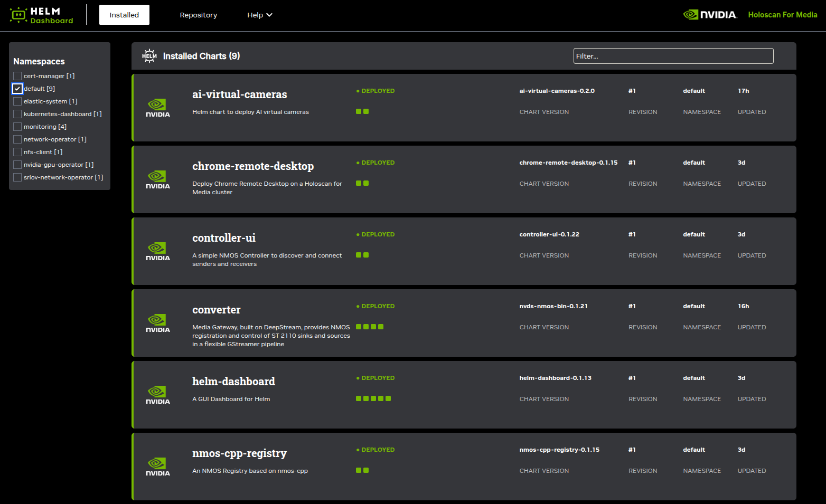Click the helm-dashboard green pod status squares
826x504 pixels.
pyautogui.click(x=373, y=398)
